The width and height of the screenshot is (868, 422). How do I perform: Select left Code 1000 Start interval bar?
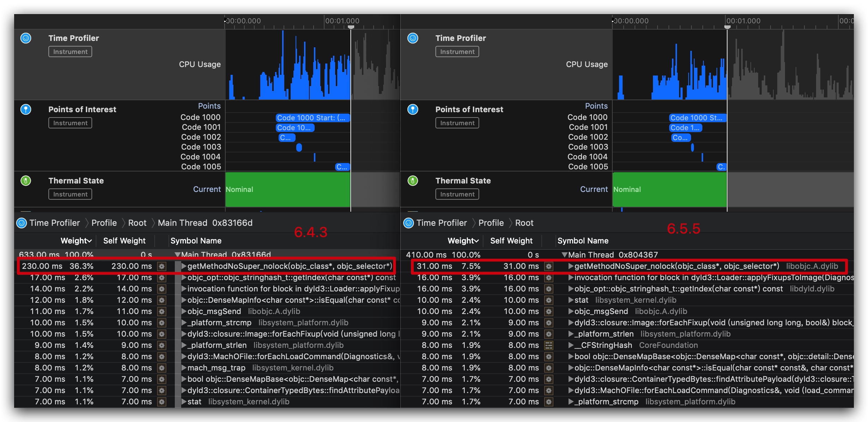[x=312, y=118]
